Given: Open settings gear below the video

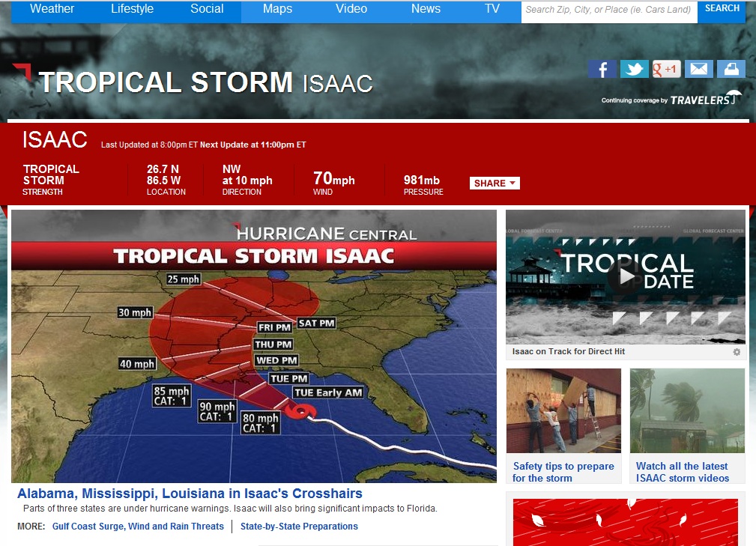Looking at the screenshot, I should (737, 352).
